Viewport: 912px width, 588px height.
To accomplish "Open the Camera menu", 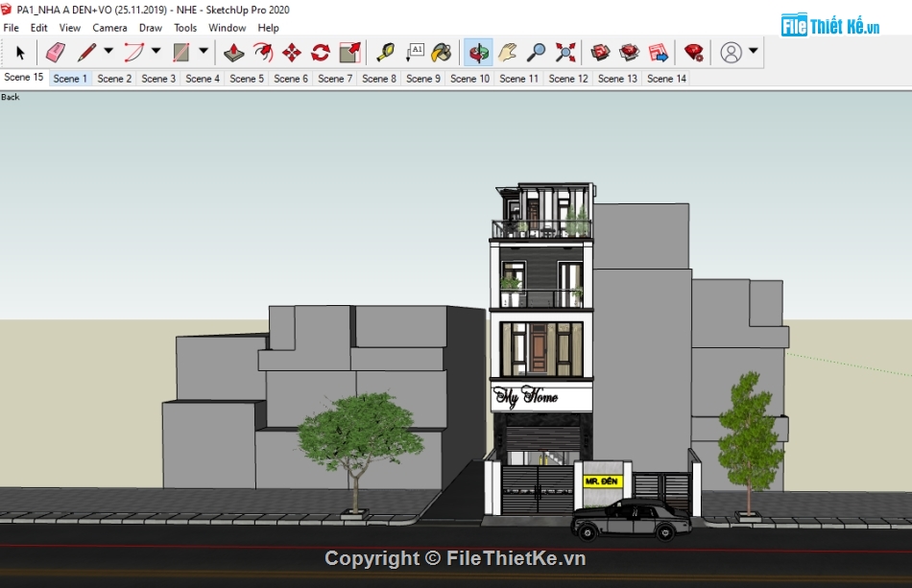I will tap(110, 28).
